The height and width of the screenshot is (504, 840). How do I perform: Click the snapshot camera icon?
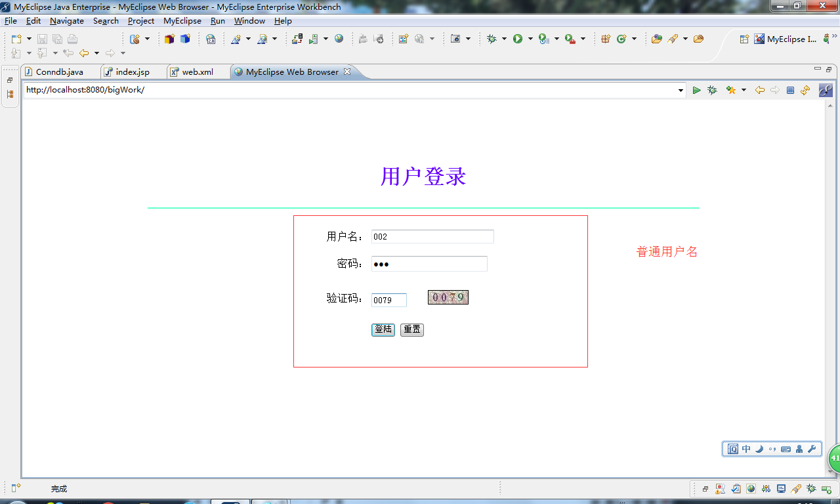point(455,39)
